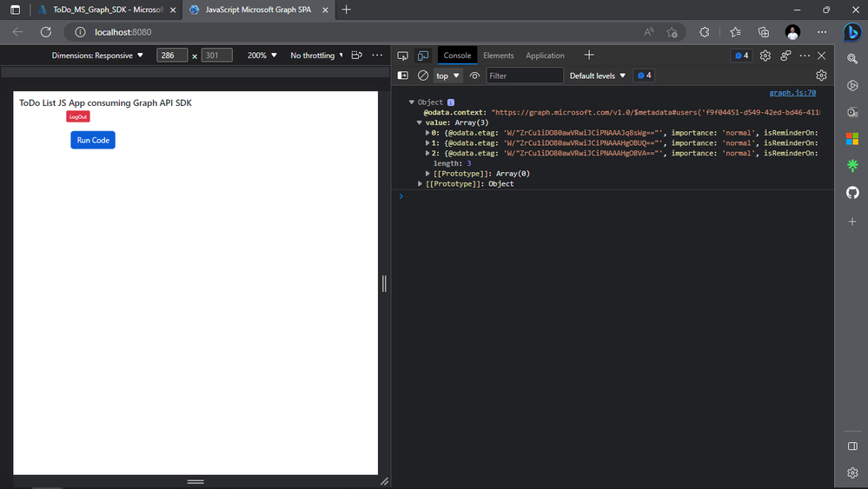The width and height of the screenshot is (868, 489).
Task: Click the Run Code button
Action: click(x=93, y=140)
